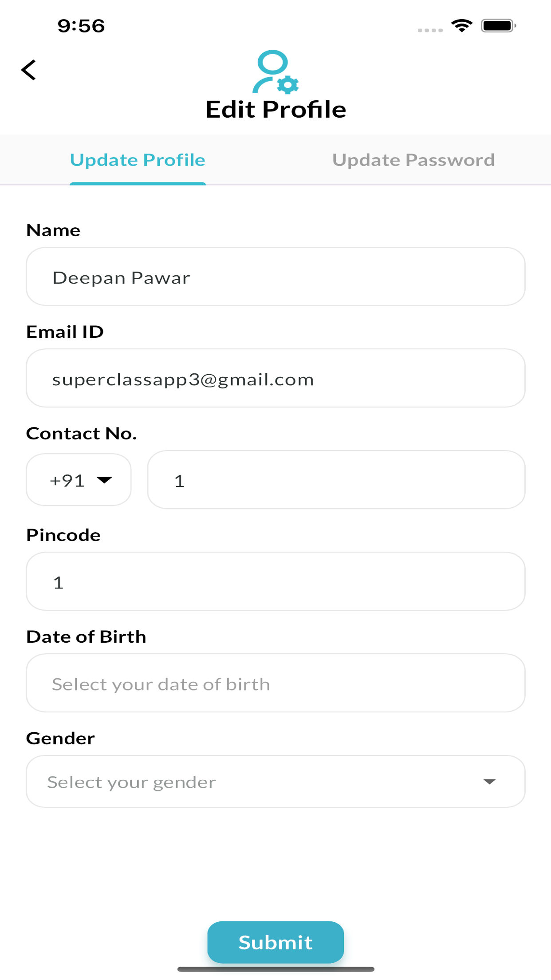Focus the Email ID input field
Viewport: 551px width, 980px height.
(275, 379)
